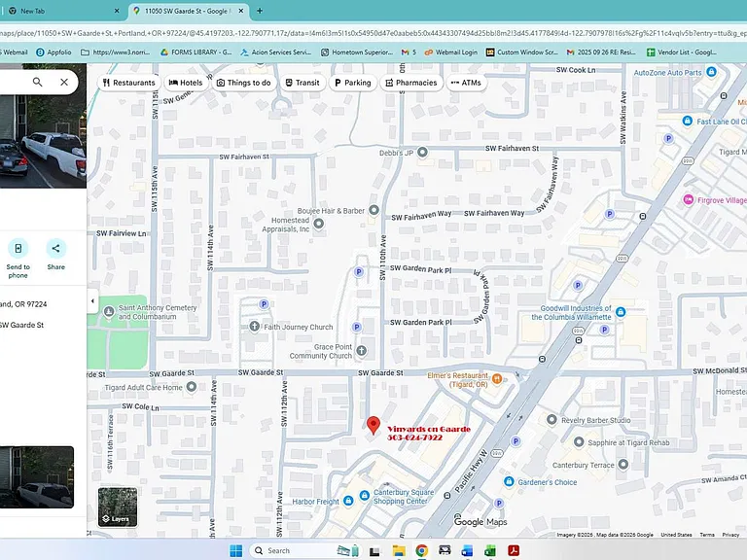Collapse the side panel arrow

[x=92, y=301]
